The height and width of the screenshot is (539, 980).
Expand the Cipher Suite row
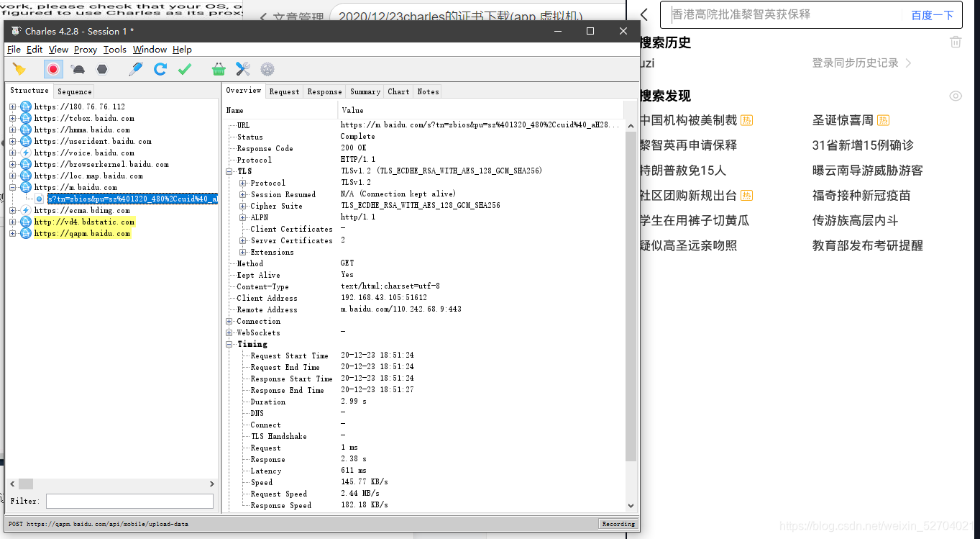(243, 206)
